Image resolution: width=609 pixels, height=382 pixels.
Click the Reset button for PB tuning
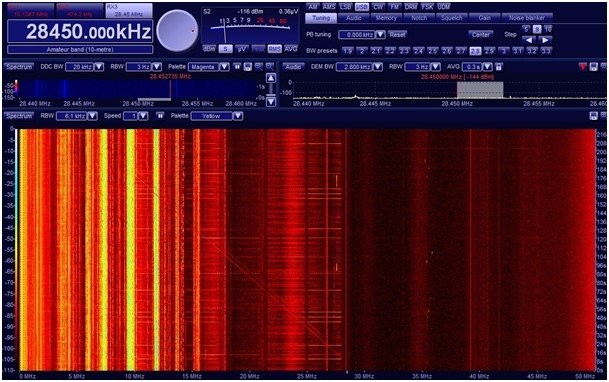pyautogui.click(x=397, y=35)
